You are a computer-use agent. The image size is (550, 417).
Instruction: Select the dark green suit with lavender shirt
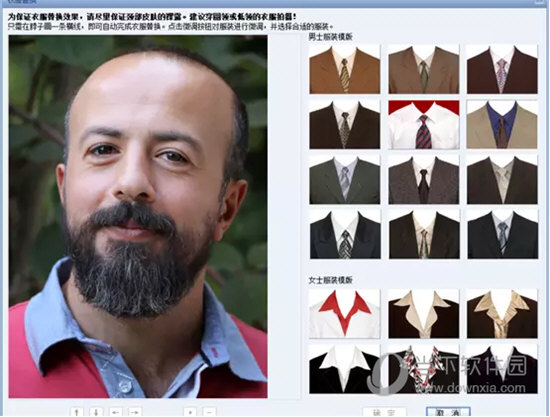(x=344, y=180)
